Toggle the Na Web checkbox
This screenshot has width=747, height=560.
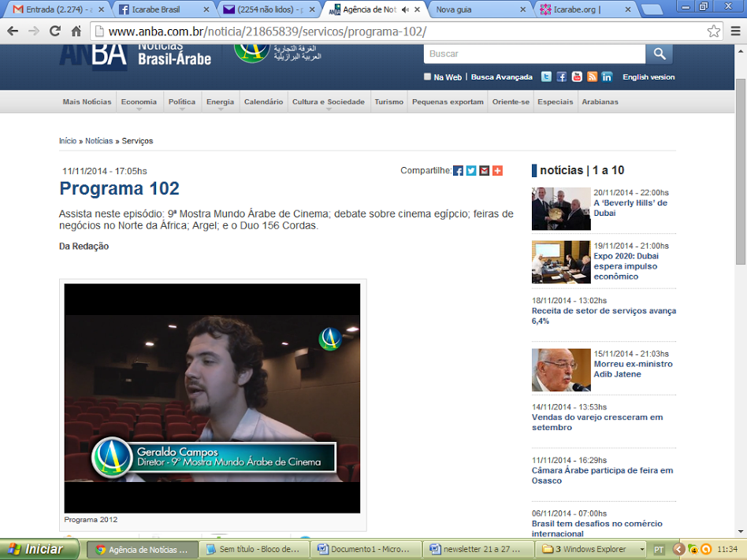coord(427,76)
